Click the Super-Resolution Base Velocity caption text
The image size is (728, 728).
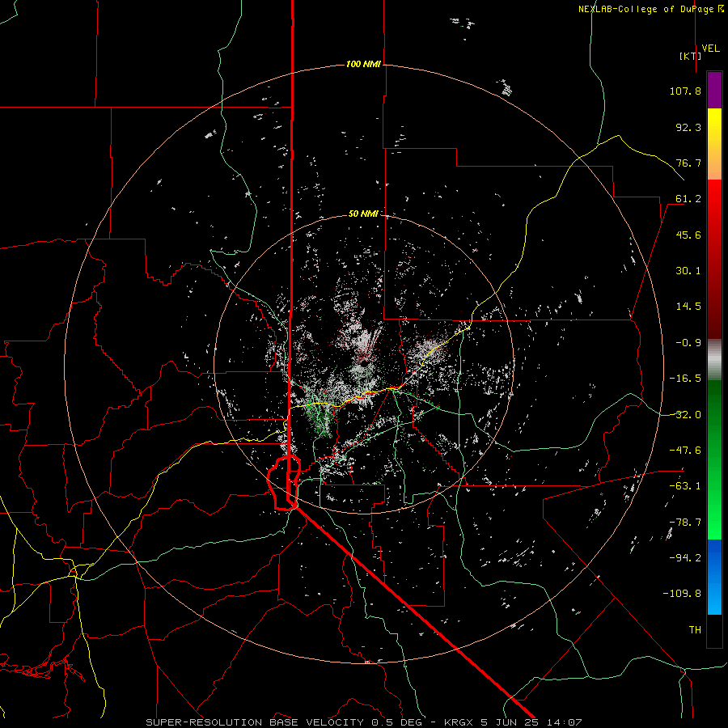(x=363, y=722)
